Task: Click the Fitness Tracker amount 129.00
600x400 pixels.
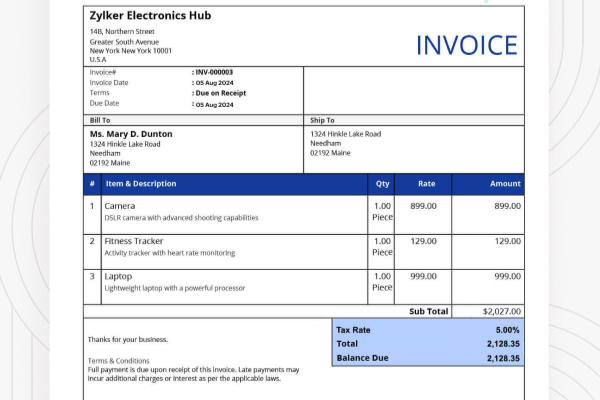Action: 507,241
